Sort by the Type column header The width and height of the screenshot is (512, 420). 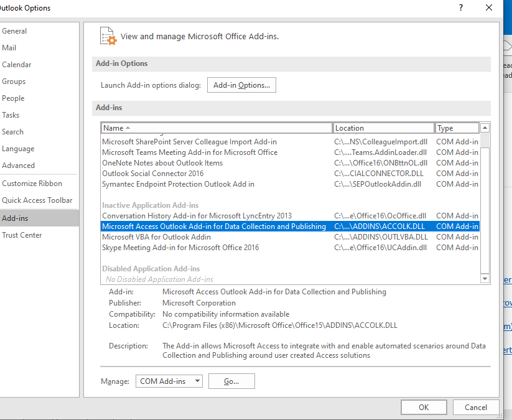pyautogui.click(x=457, y=128)
